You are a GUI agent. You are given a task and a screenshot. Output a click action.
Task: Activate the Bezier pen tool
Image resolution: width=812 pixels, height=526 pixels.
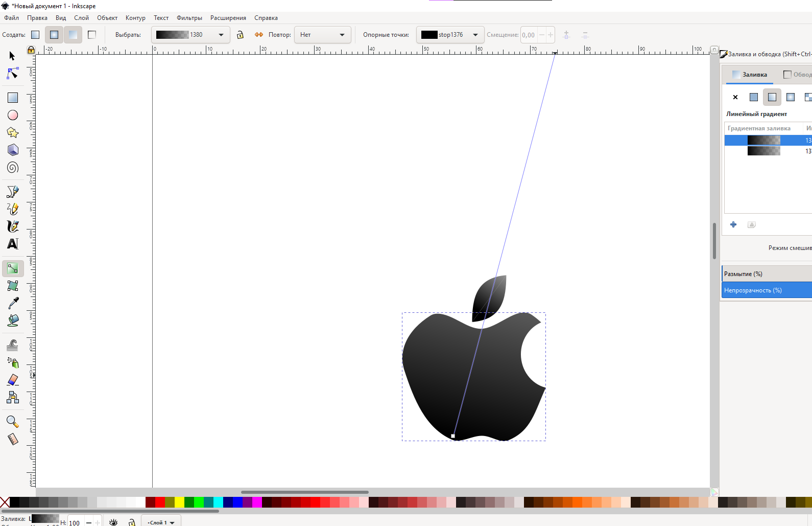point(12,192)
